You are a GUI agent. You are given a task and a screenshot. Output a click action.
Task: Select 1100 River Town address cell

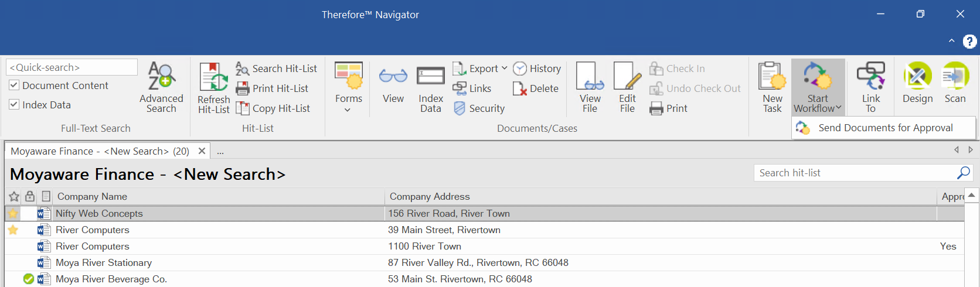pos(424,247)
